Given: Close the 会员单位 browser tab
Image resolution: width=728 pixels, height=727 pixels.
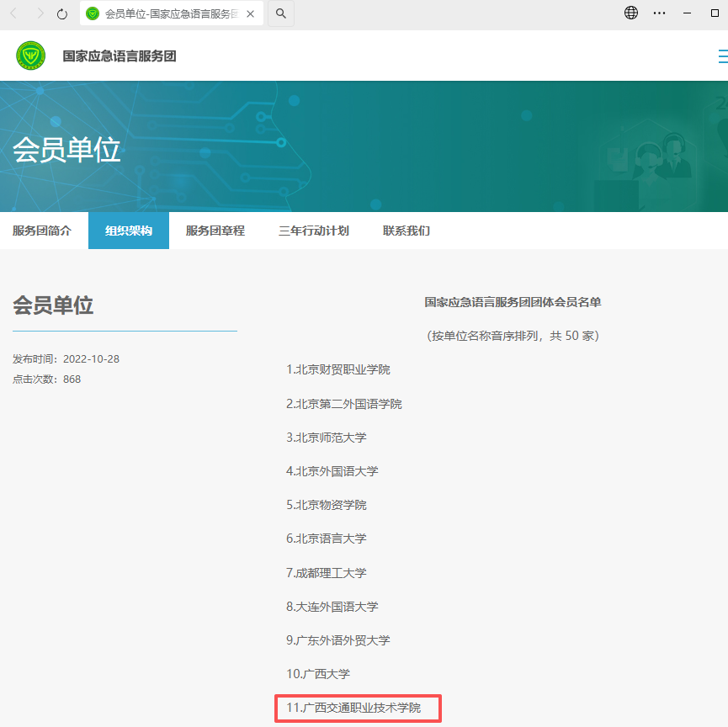Looking at the screenshot, I should pyautogui.click(x=250, y=14).
